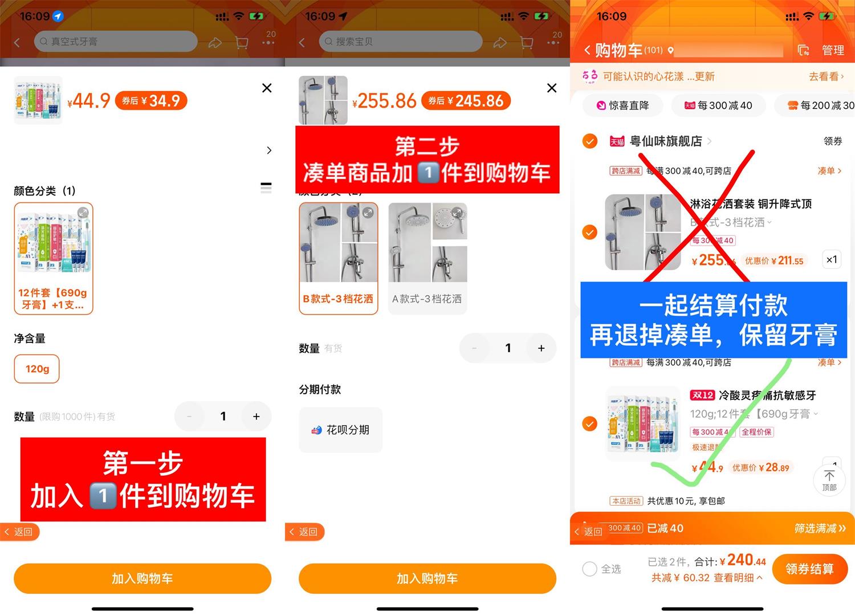Expand 查看明细 discount details

738,578
